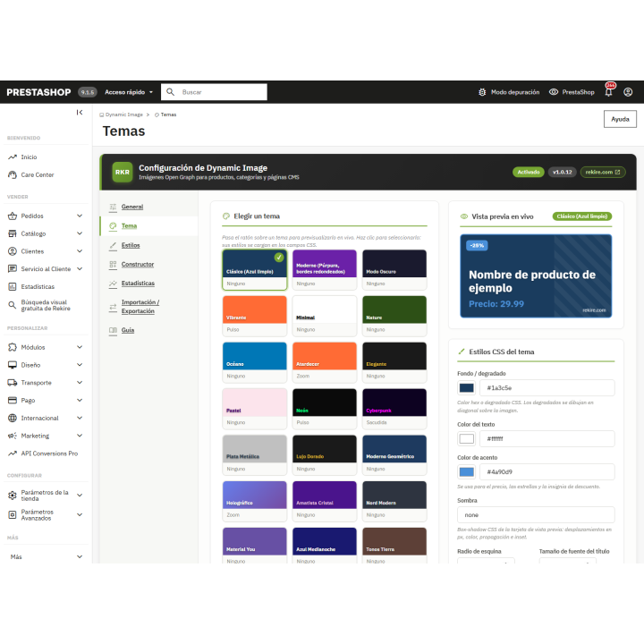
Task: Click the Marketing megaphone icon
Action: point(13,436)
